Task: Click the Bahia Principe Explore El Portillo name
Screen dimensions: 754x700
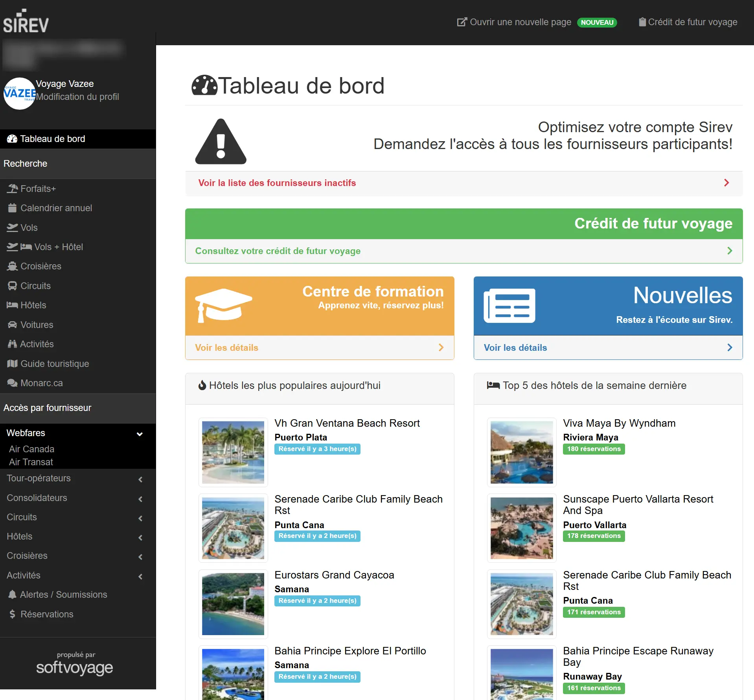Action: [x=350, y=651]
